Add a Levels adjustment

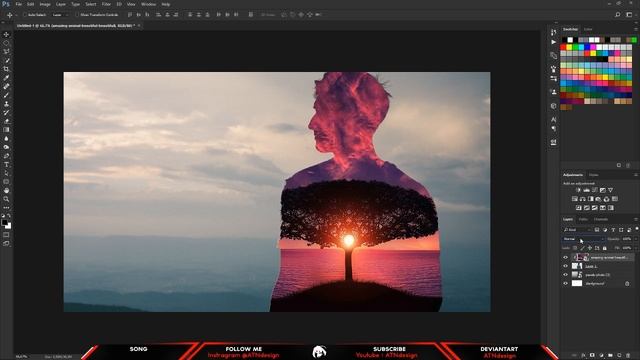587,190
